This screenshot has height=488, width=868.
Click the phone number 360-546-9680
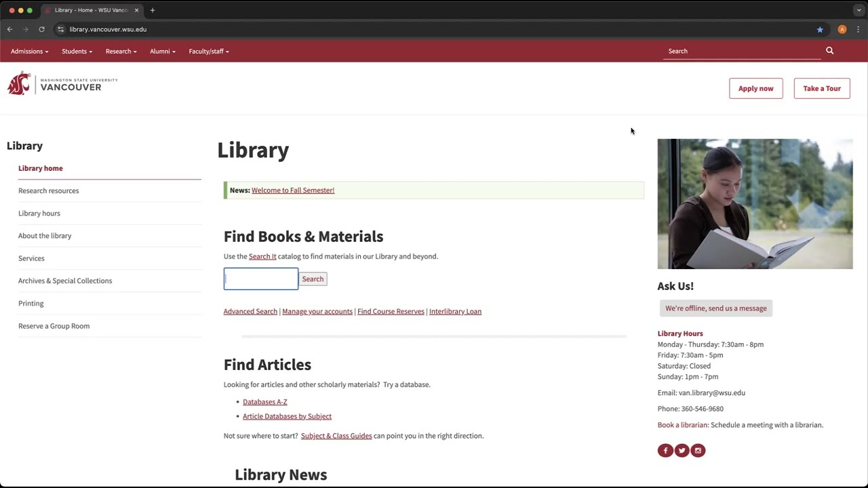[703, 409]
